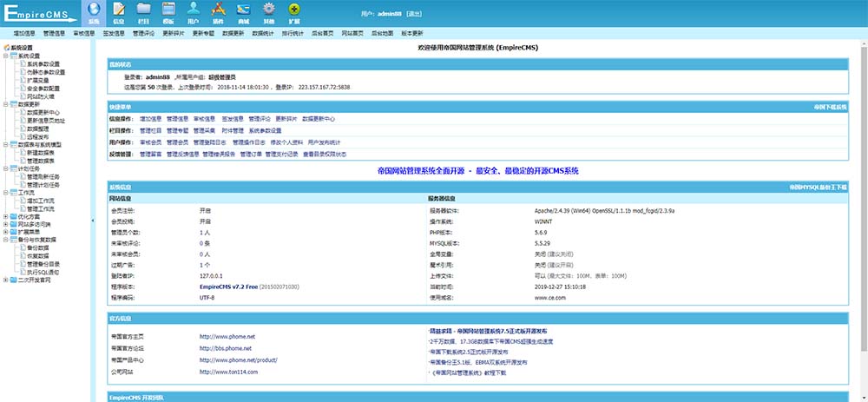Click the EmpireCMS logo

click(40, 13)
